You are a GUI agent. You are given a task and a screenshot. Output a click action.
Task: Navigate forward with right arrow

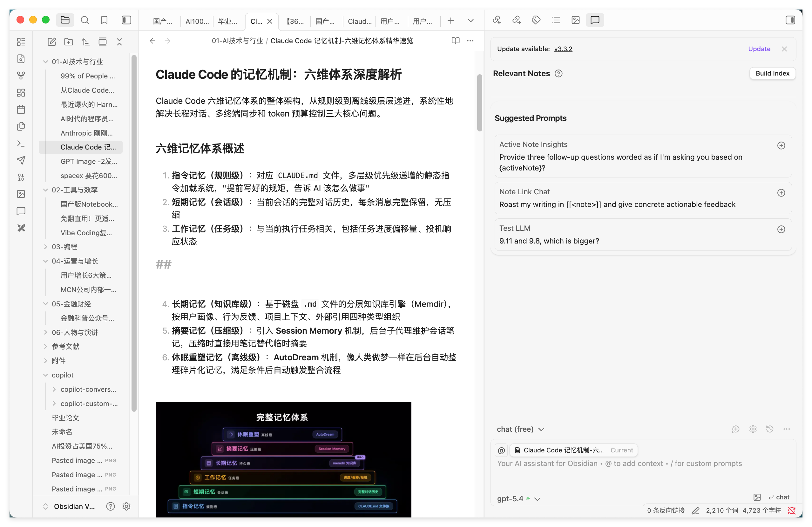(167, 41)
